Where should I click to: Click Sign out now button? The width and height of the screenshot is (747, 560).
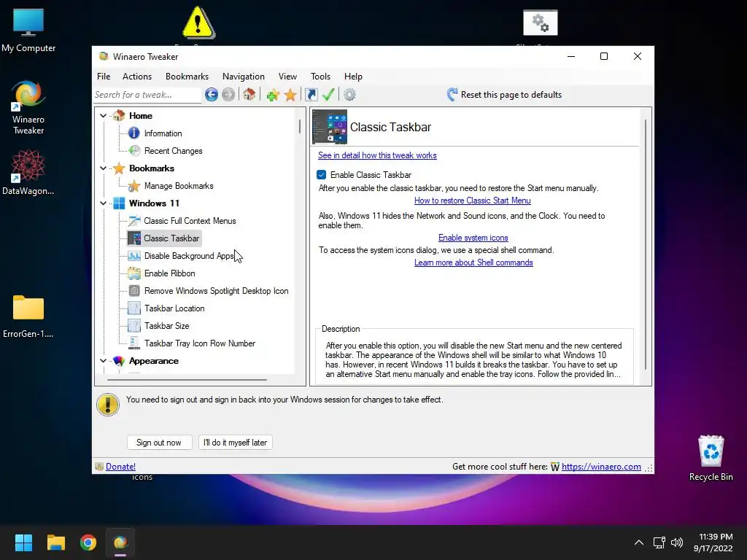coord(159,443)
